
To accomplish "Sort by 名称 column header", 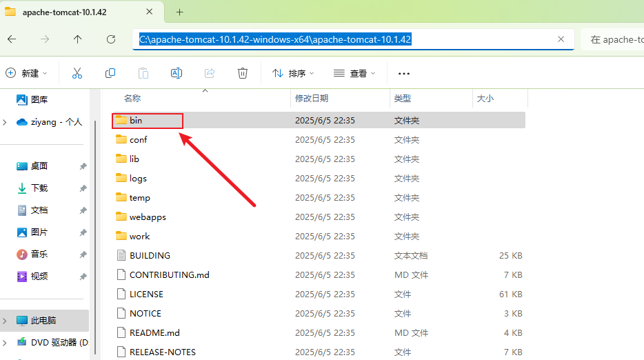I will pyautogui.click(x=132, y=98).
